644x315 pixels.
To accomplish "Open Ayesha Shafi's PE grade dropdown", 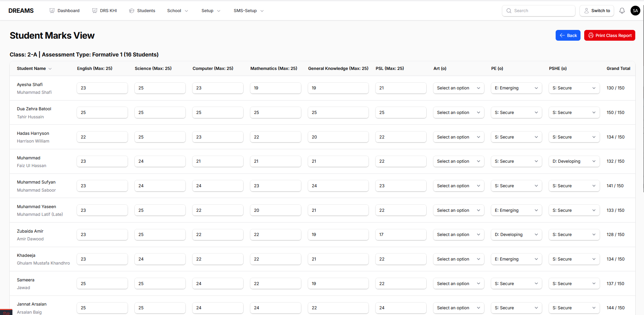I will pyautogui.click(x=516, y=88).
